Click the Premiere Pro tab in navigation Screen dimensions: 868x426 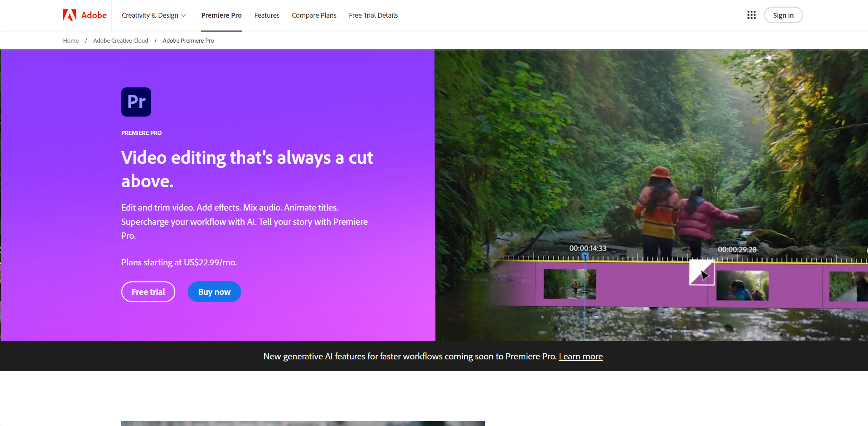click(x=221, y=16)
